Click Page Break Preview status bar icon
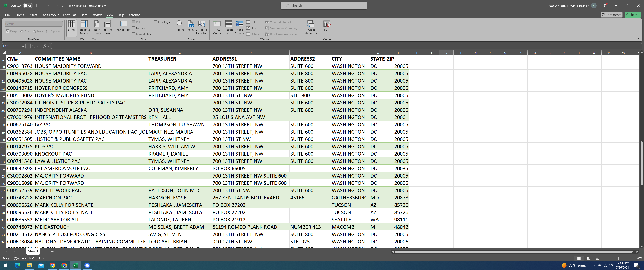 pyautogui.click(x=598, y=258)
